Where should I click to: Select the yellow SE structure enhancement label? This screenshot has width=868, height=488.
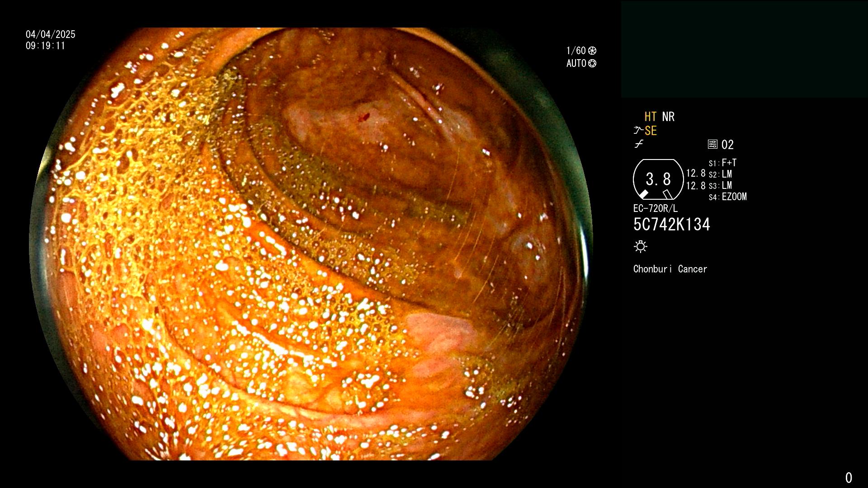[x=651, y=131]
